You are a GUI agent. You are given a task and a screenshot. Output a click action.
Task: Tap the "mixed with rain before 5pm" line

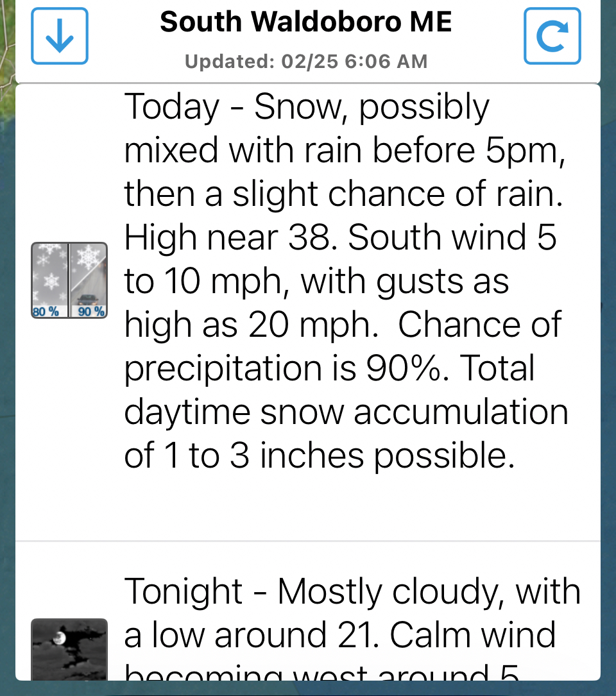point(345,150)
